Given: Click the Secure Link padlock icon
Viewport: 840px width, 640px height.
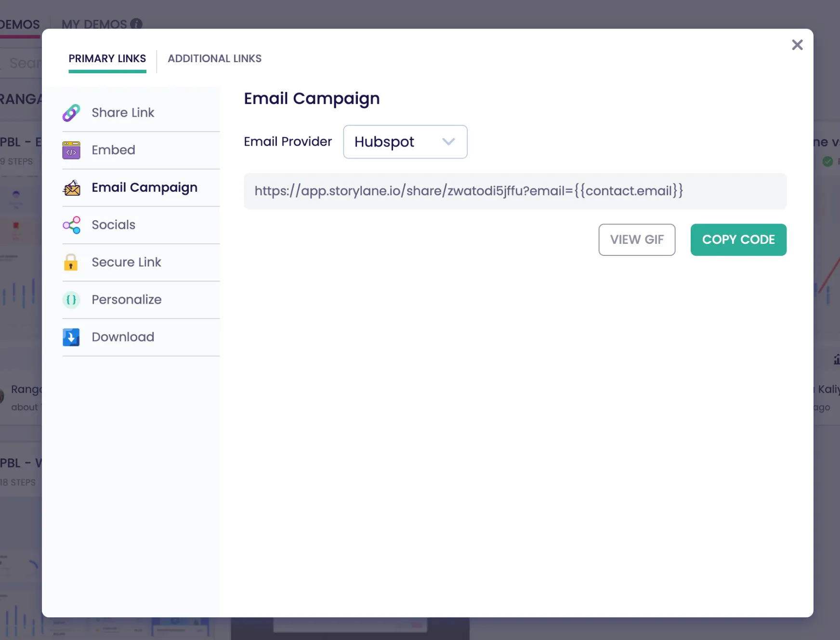Looking at the screenshot, I should [x=71, y=262].
